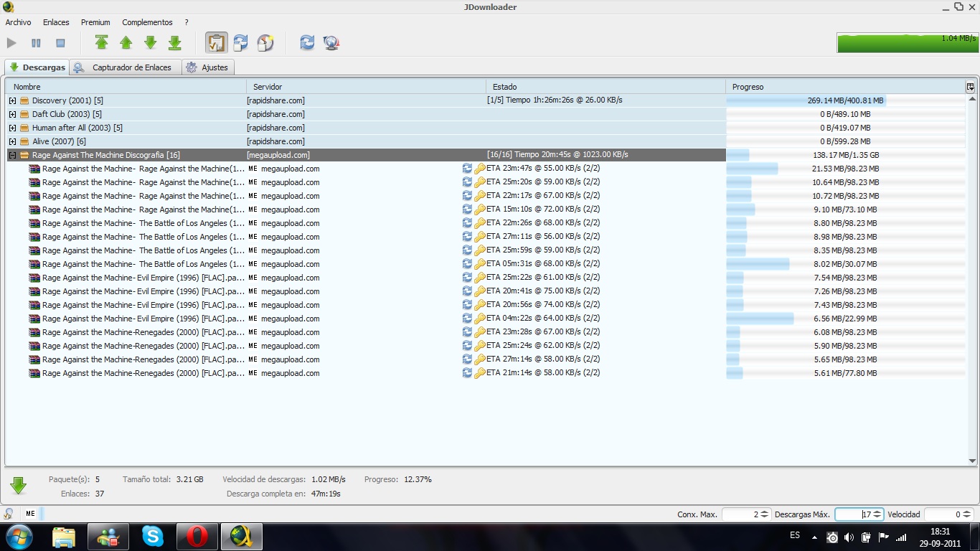Click the Conx. Max. value field
This screenshot has height=551, width=980.
pos(740,514)
